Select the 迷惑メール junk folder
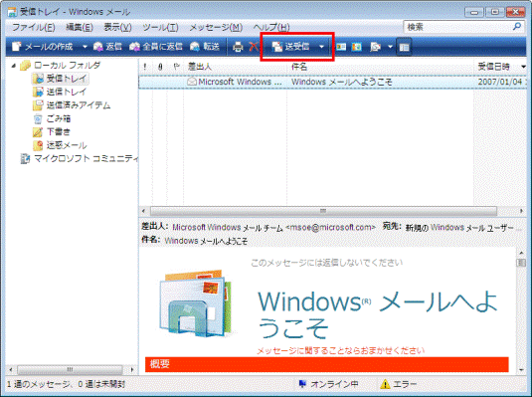This screenshot has height=397, width=532. point(60,145)
